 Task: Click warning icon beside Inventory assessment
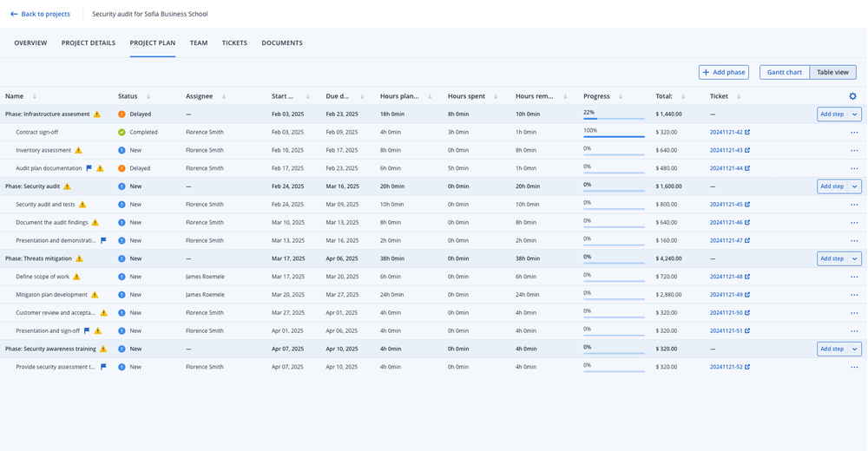coord(78,150)
